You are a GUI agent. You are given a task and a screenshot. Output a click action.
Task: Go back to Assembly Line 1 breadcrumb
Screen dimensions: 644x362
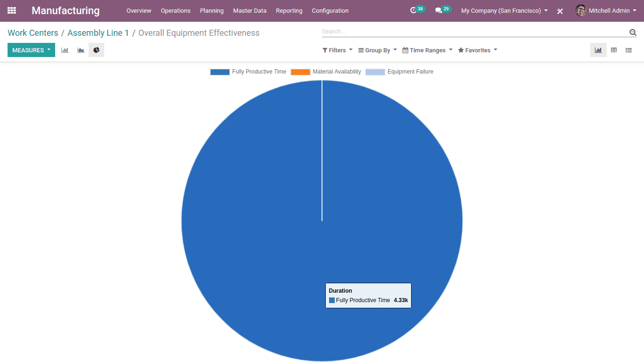(98, 33)
